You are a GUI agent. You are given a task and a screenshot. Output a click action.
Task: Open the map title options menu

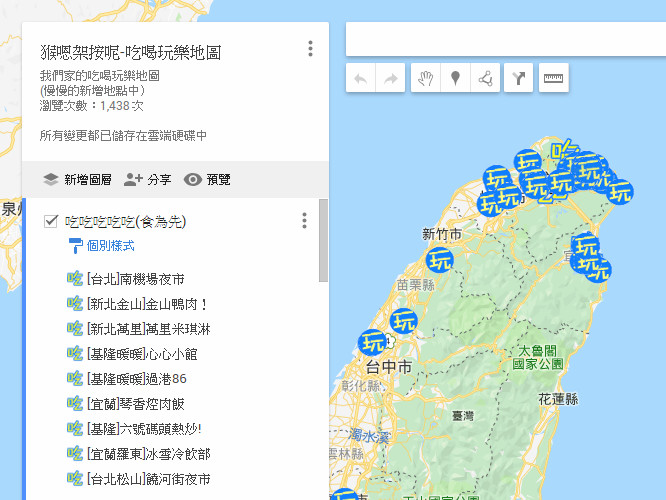[310, 49]
